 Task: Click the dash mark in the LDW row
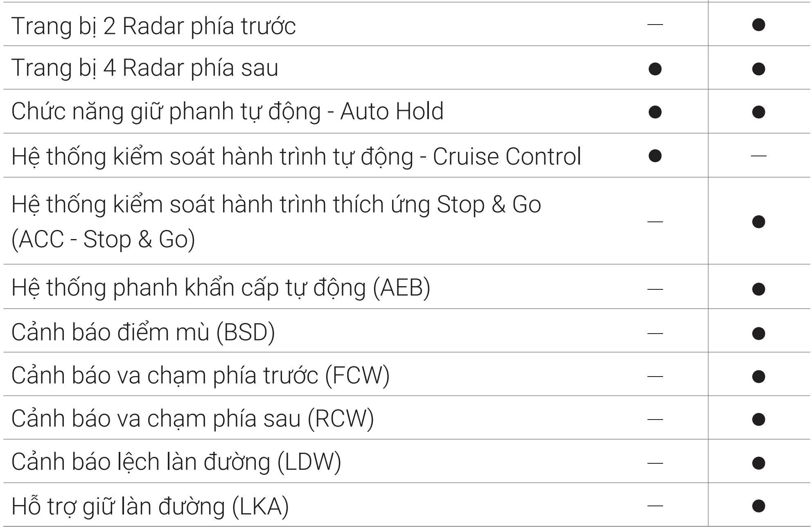pyautogui.click(x=655, y=463)
